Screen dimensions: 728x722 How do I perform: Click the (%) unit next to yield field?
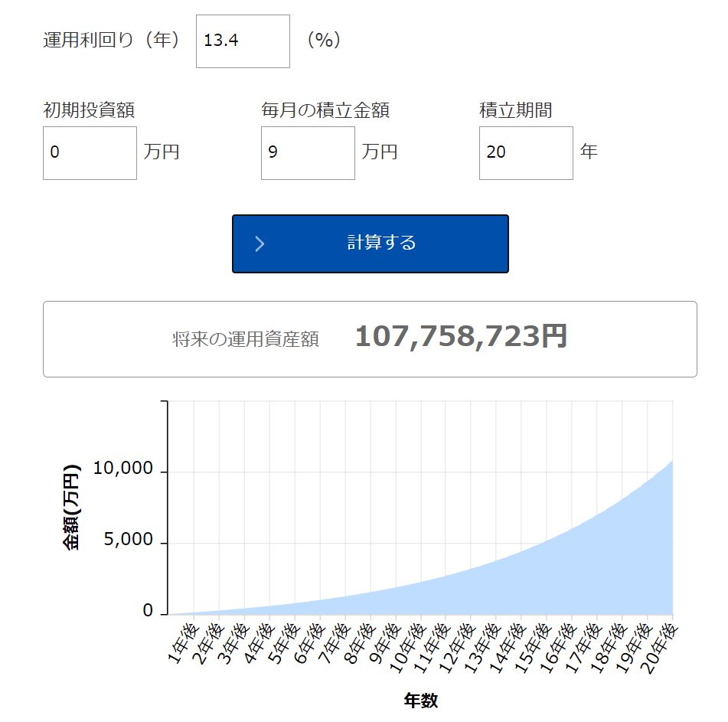pyautogui.click(x=324, y=40)
